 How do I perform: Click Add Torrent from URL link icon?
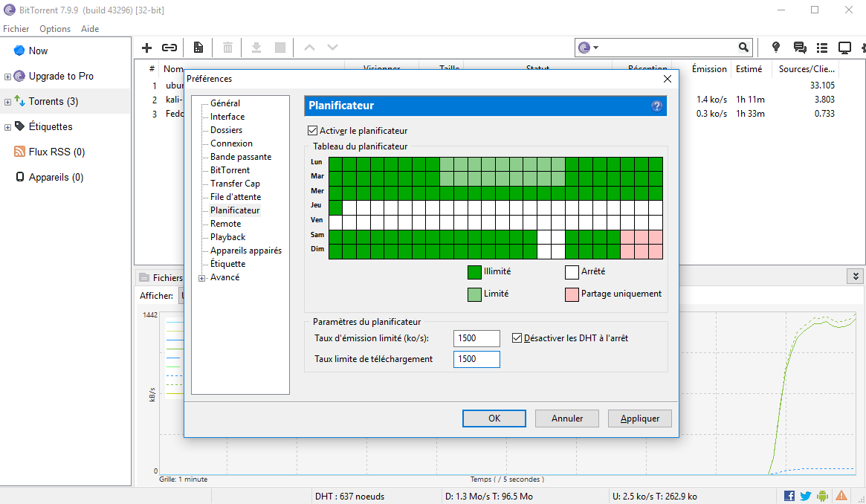click(169, 48)
